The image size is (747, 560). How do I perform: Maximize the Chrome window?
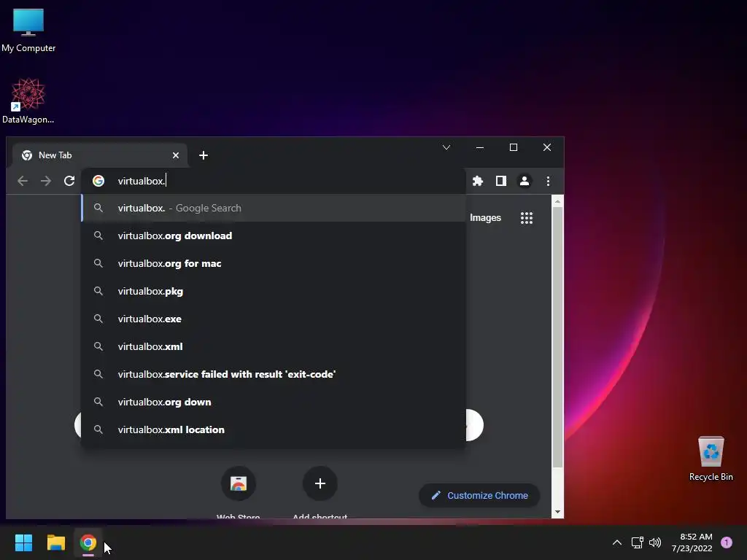tap(513, 147)
